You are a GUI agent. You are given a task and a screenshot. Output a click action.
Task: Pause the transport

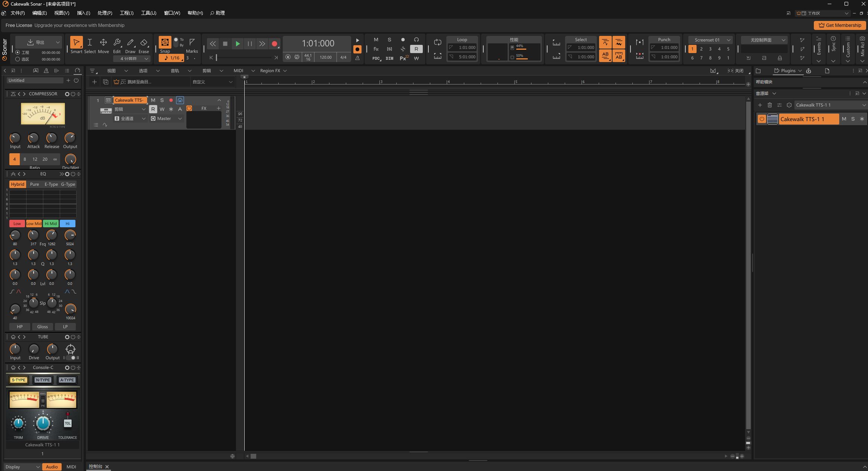[250, 44]
